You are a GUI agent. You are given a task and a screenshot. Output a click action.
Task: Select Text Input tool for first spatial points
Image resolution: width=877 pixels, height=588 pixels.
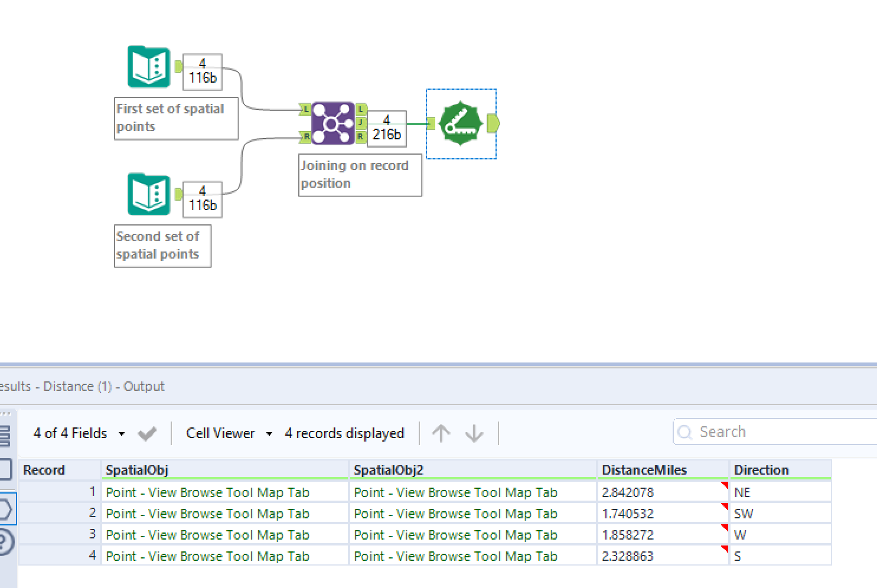(149, 67)
